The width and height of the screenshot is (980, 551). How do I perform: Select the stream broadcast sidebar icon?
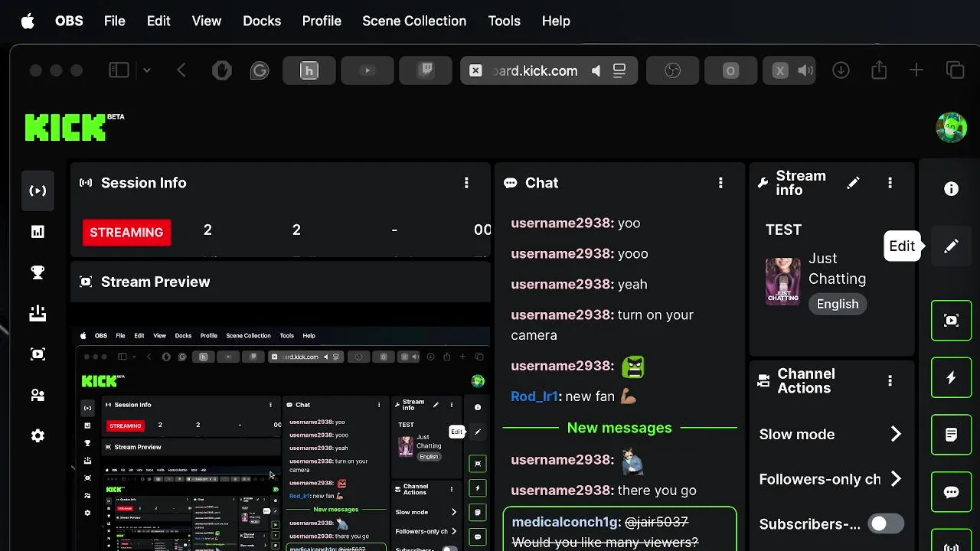tap(38, 191)
